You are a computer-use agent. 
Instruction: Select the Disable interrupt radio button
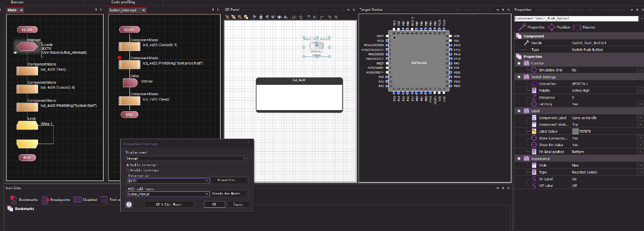[127, 170]
